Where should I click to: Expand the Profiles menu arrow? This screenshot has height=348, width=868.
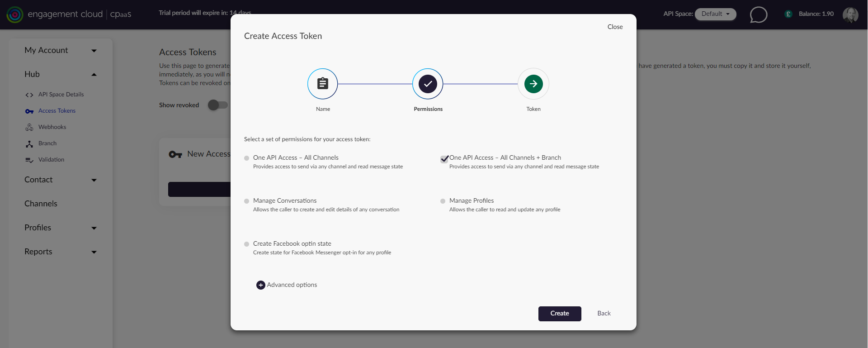tap(94, 228)
